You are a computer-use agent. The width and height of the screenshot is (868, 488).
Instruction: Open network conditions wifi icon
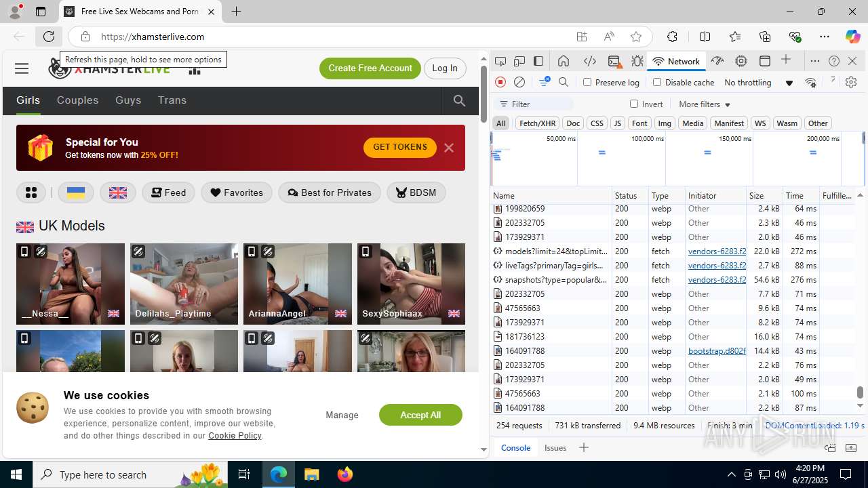(x=810, y=82)
